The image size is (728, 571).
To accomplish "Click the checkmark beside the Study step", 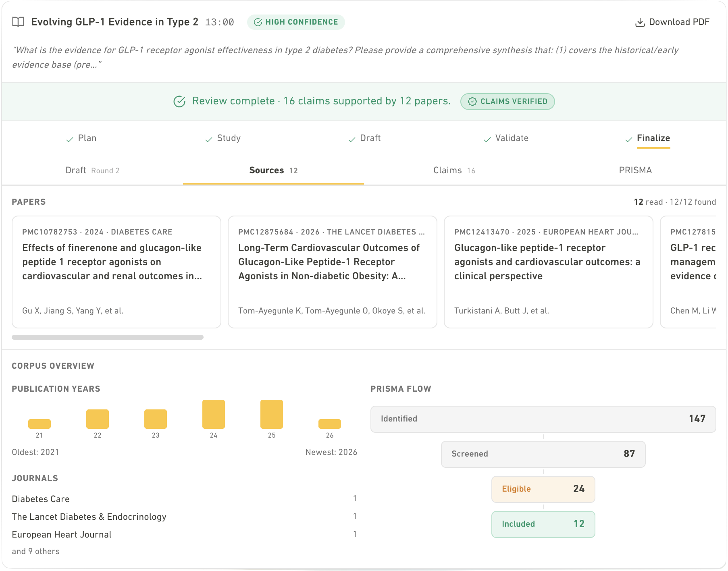I will pyautogui.click(x=209, y=139).
